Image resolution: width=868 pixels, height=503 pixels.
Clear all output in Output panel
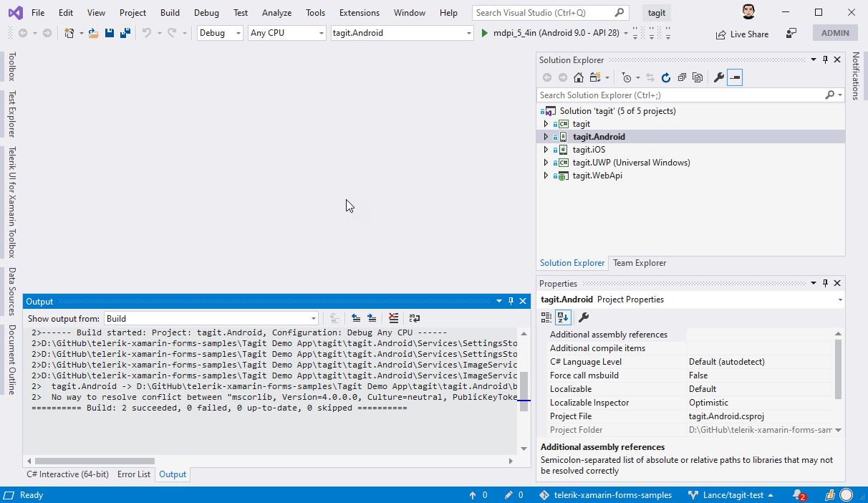coord(393,318)
